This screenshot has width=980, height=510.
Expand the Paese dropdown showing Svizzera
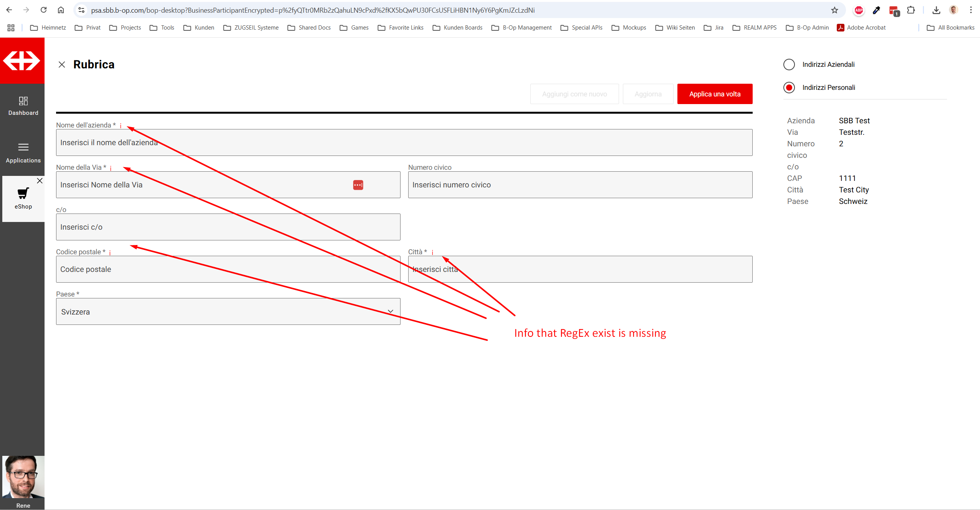pos(228,311)
